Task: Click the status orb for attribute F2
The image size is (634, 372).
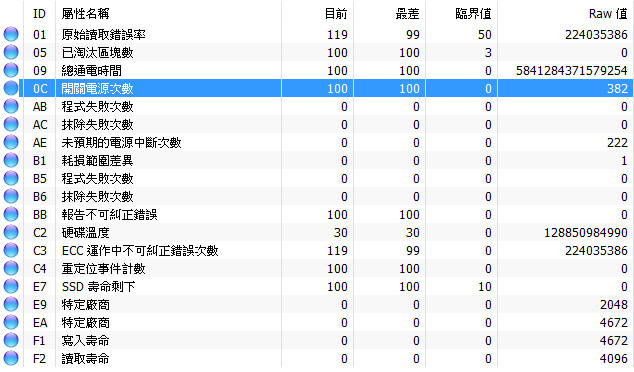Action: 11,358
